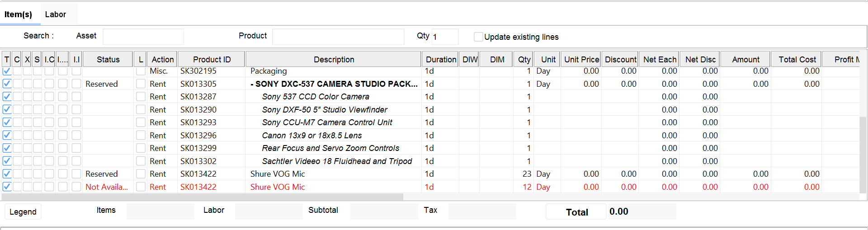Click the Unit Price column header
The height and width of the screenshot is (230, 868).
point(581,60)
